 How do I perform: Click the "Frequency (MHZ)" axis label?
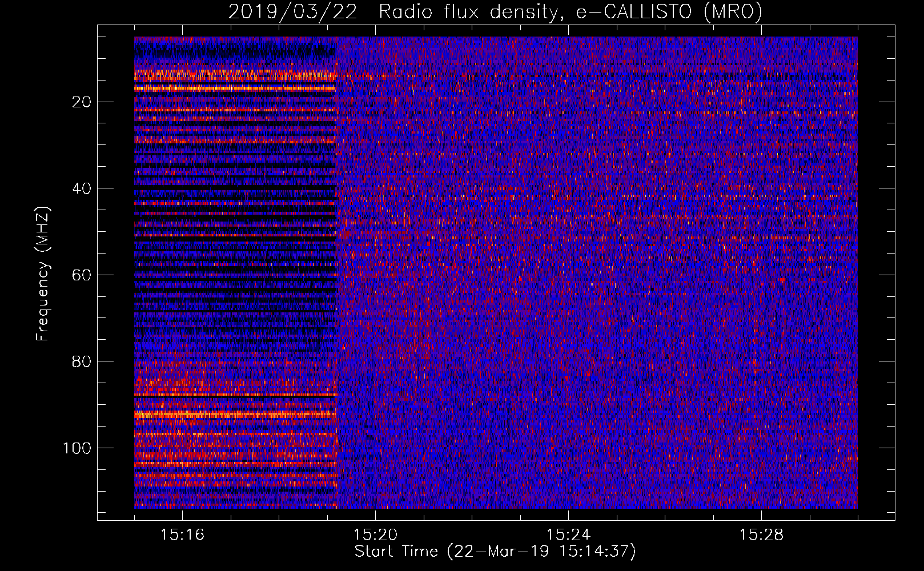pos(43,274)
